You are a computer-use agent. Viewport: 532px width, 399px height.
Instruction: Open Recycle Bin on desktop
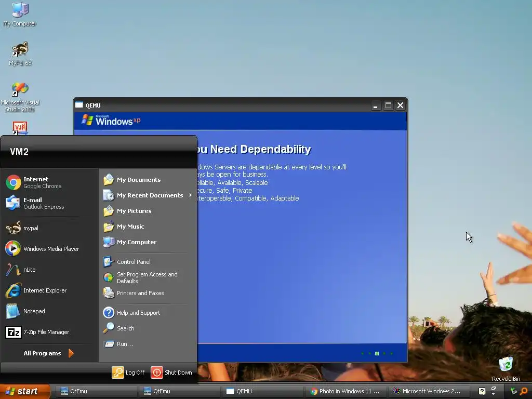pyautogui.click(x=506, y=369)
